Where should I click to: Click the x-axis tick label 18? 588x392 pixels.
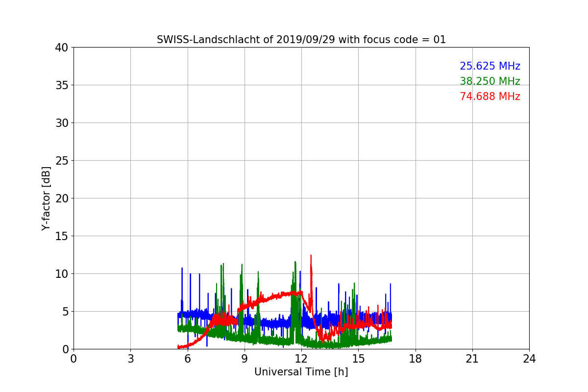(x=416, y=359)
